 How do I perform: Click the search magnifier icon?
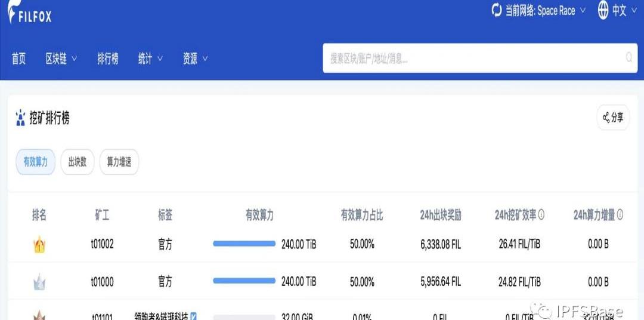628,58
